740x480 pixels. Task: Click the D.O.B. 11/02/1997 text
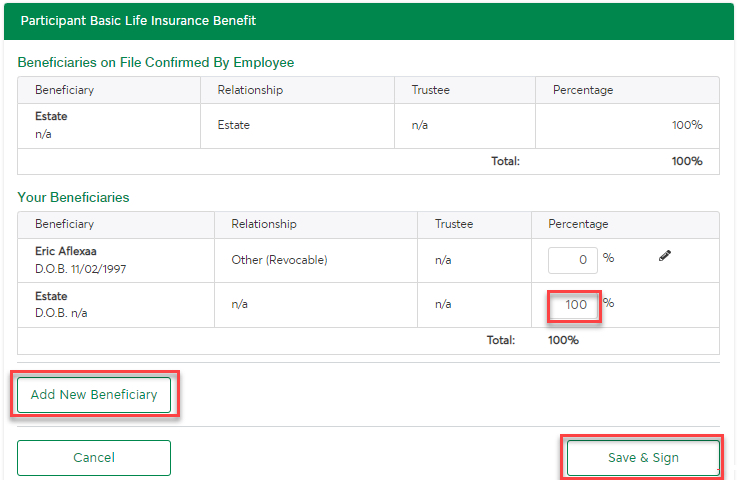click(81, 269)
